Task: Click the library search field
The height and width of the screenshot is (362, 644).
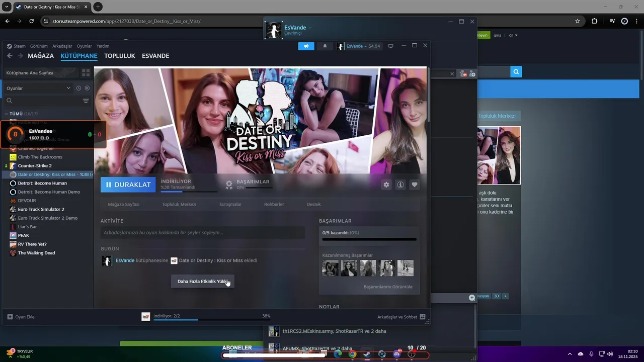Action: pyautogui.click(x=42, y=101)
